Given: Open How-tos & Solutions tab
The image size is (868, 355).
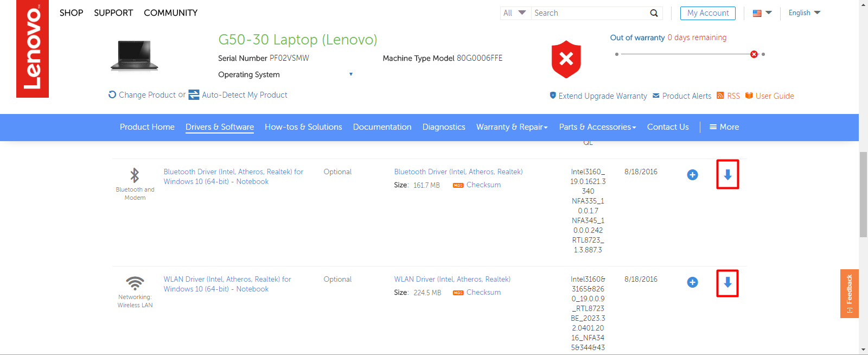Looking at the screenshot, I should pyautogui.click(x=303, y=127).
